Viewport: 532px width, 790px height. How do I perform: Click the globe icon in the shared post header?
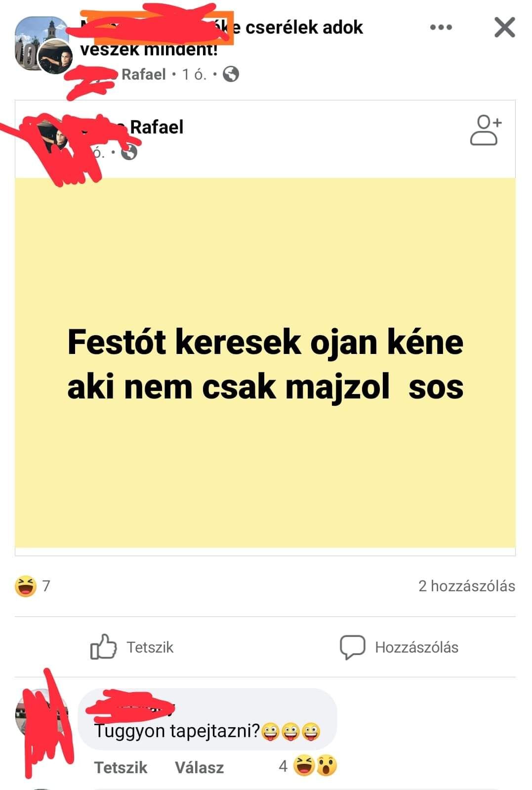click(129, 152)
